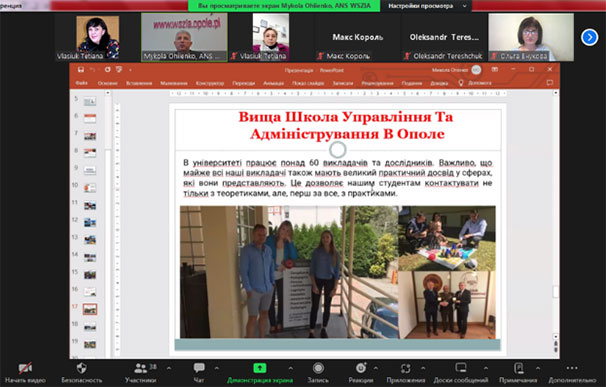Viewport: 606px width, 387px height.
Task: Expand the arrow next to Чат
Action: 216,368
